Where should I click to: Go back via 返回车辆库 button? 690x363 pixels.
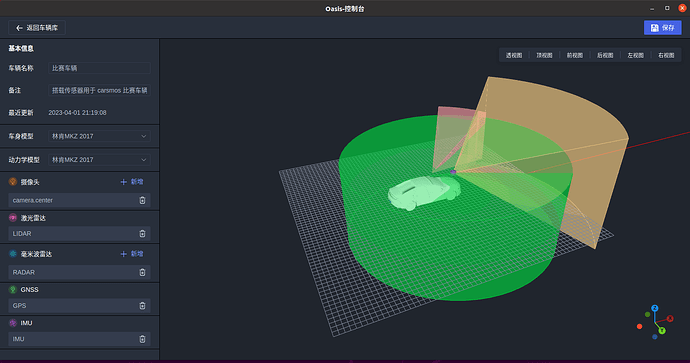pyautogui.click(x=37, y=28)
